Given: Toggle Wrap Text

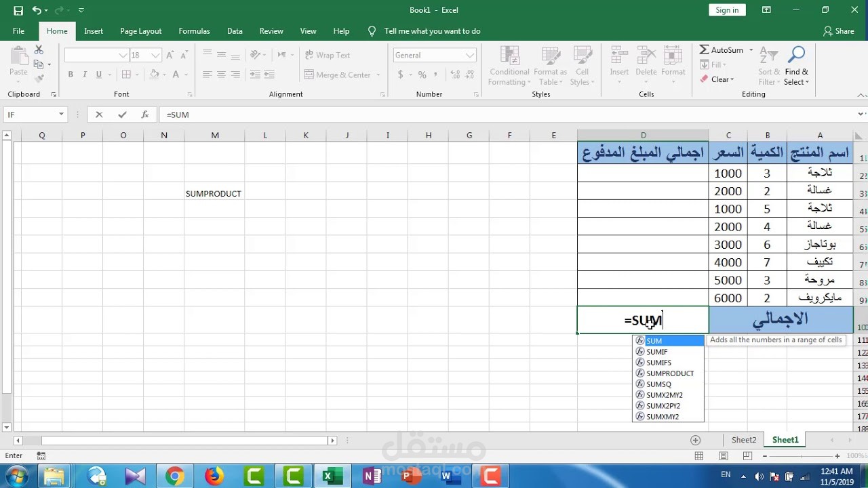Looking at the screenshot, I should pyautogui.click(x=328, y=55).
